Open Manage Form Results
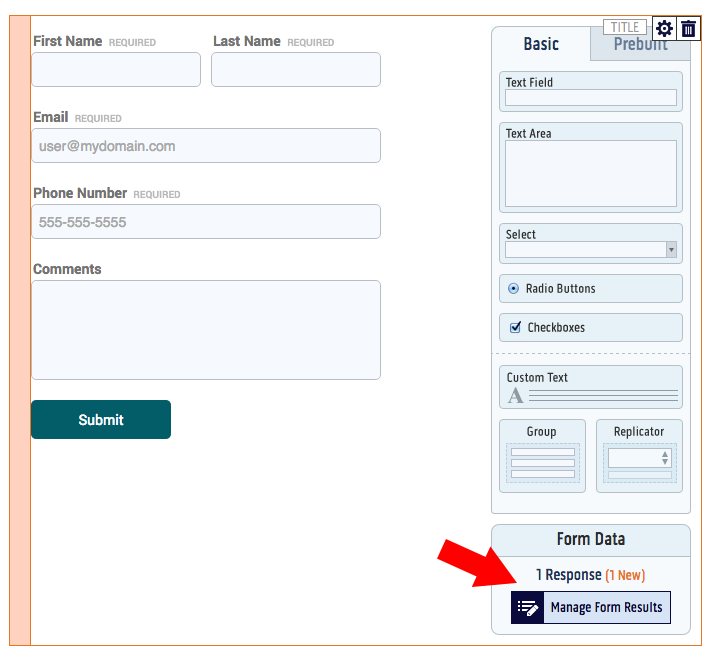This screenshot has height=664, width=708. (591, 608)
